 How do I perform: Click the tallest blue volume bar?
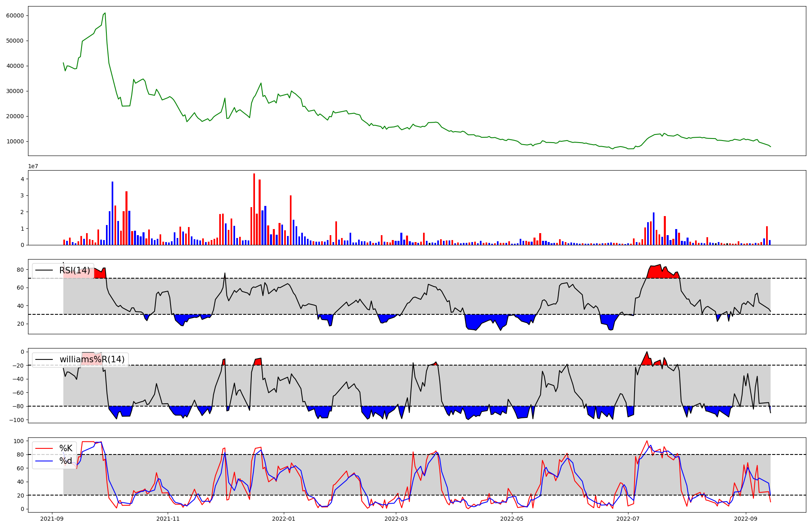pos(112,213)
